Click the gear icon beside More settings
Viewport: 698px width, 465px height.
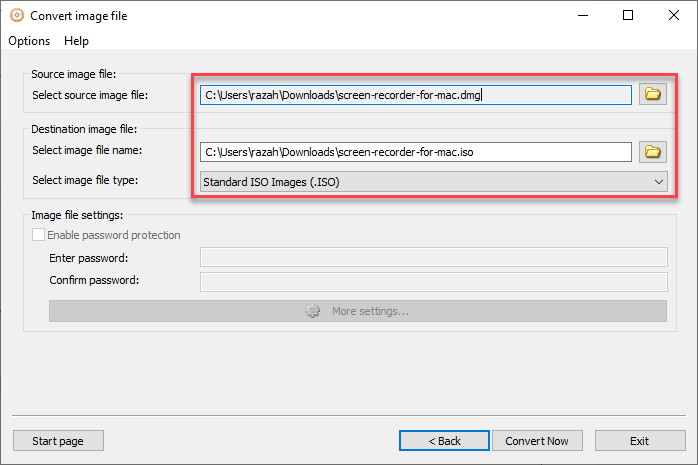(x=313, y=311)
